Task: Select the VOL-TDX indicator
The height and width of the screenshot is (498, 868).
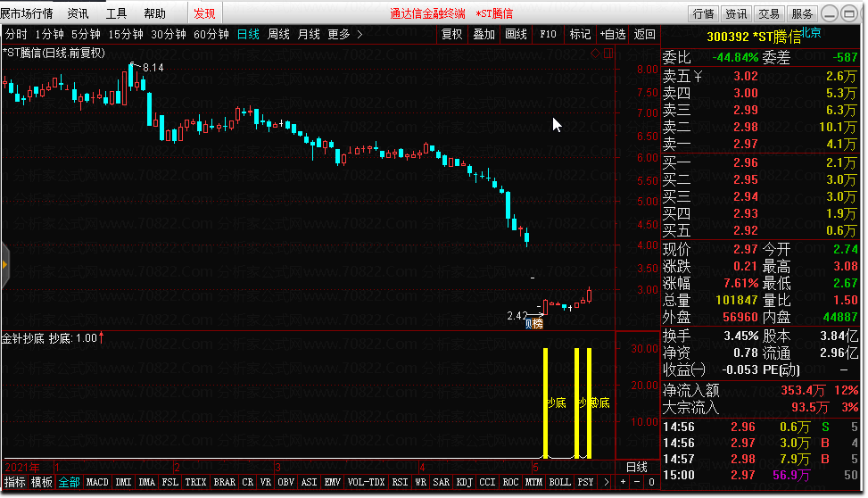Action: pyautogui.click(x=366, y=482)
